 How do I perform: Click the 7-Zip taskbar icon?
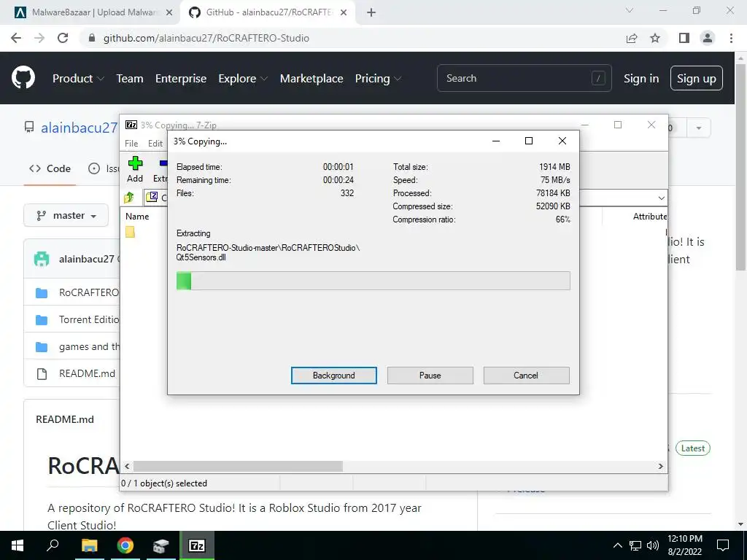point(197,545)
